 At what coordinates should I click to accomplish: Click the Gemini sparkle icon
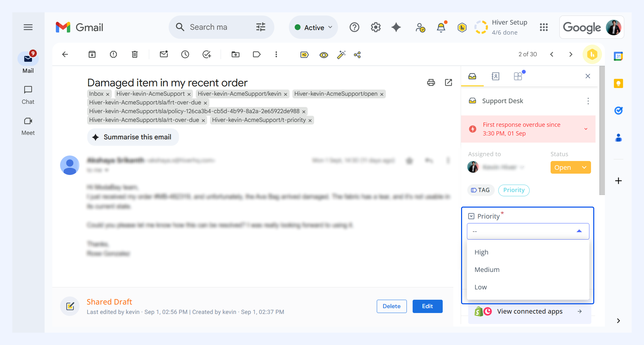396,27
